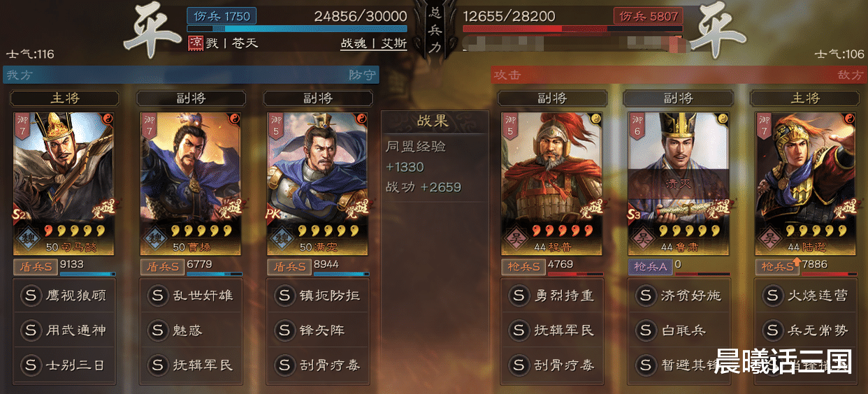Click the blue 伤兵 1750 label

tap(222, 16)
